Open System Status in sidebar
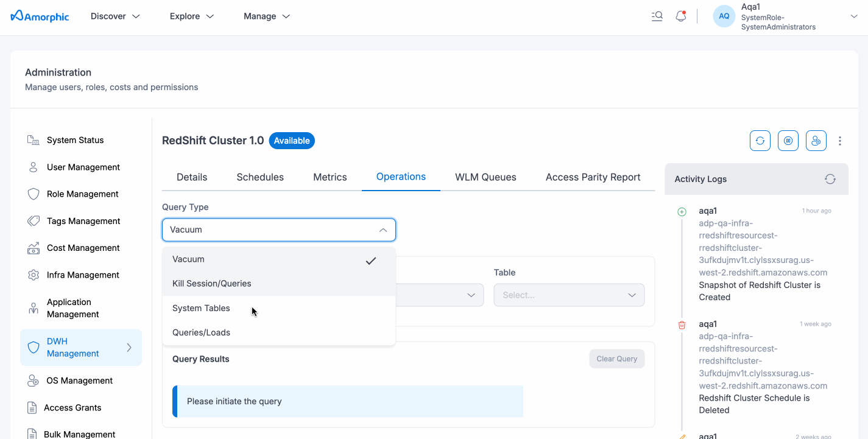Screen dimensions: 868x439 (76, 140)
